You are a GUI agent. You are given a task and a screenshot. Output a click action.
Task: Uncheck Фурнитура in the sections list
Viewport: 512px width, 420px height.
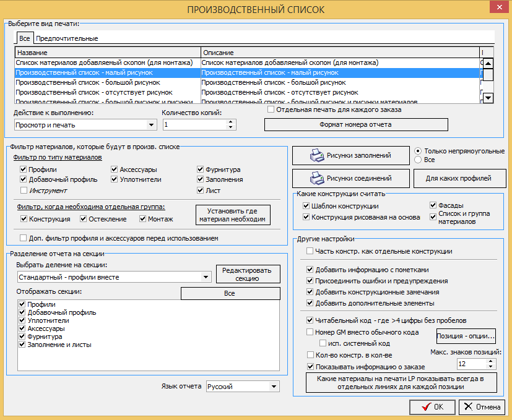pyautogui.click(x=22, y=336)
